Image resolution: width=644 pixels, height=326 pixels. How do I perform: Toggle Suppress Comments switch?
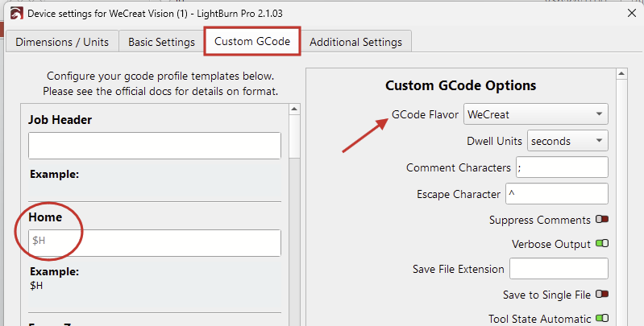(x=602, y=220)
